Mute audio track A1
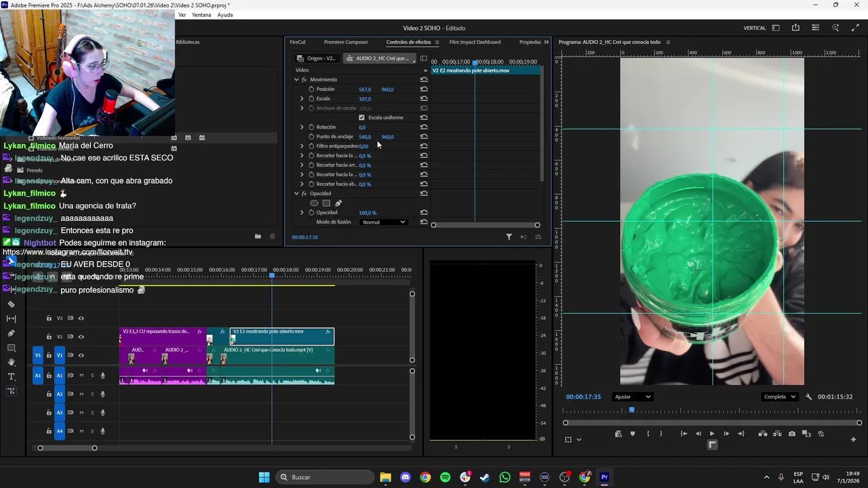The height and width of the screenshot is (488, 868). coord(81,375)
